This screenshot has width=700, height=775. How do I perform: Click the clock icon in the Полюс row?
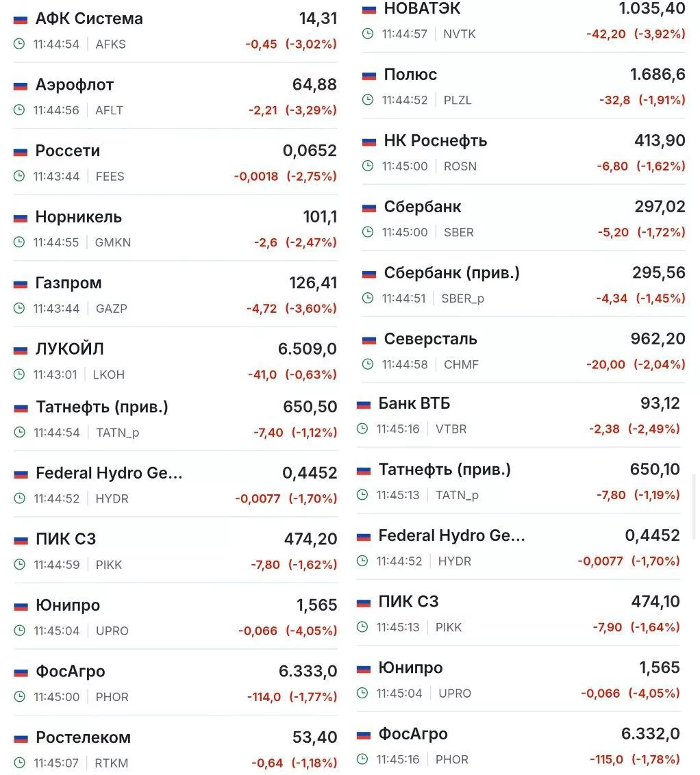368,100
